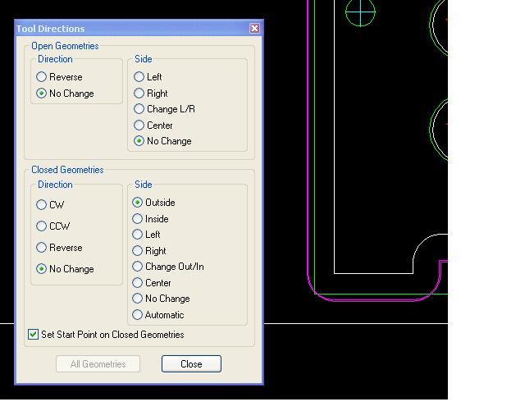525x420 pixels.
Task: Click the All Geometries button
Action: [98, 363]
